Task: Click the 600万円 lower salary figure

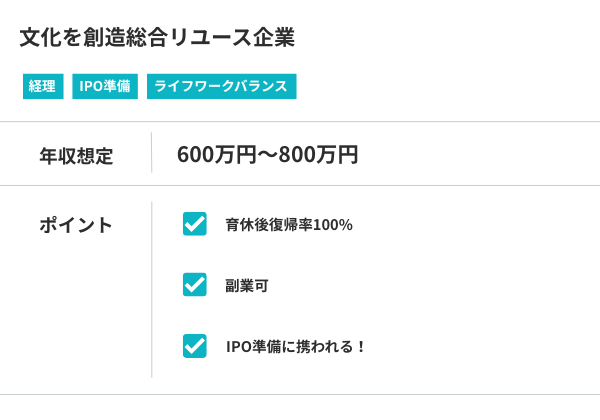Action: tap(212, 155)
